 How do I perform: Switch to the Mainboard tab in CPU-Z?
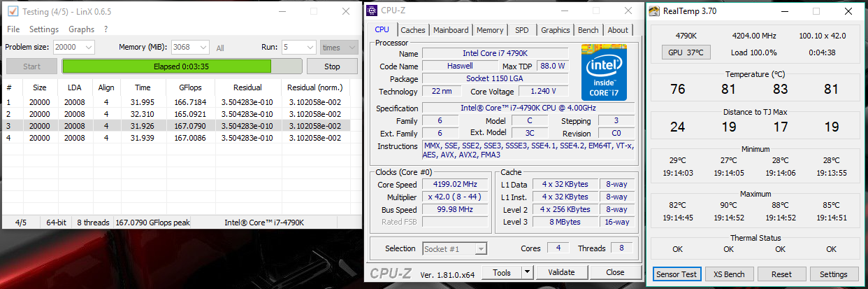click(451, 30)
